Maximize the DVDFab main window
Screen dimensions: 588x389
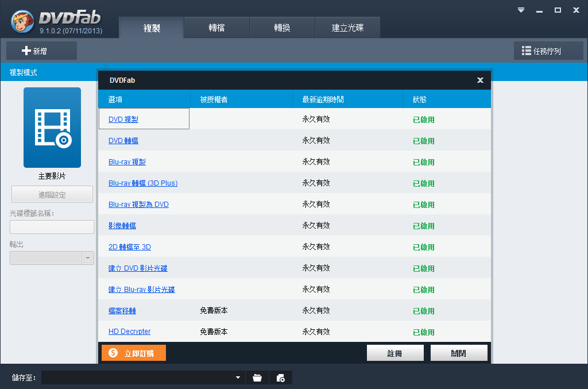click(558, 10)
